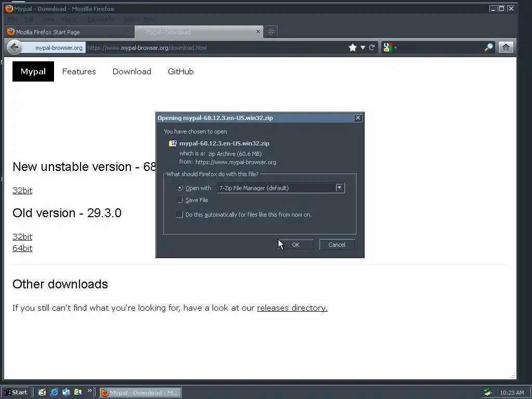Click inside the Google search input field
The height and width of the screenshot is (399, 532).
440,48
